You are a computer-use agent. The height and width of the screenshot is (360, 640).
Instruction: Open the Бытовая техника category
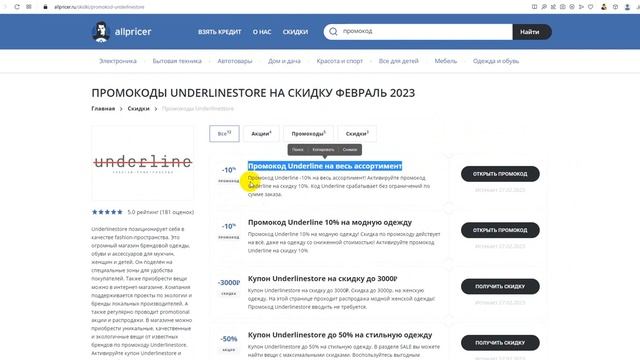coord(177,61)
